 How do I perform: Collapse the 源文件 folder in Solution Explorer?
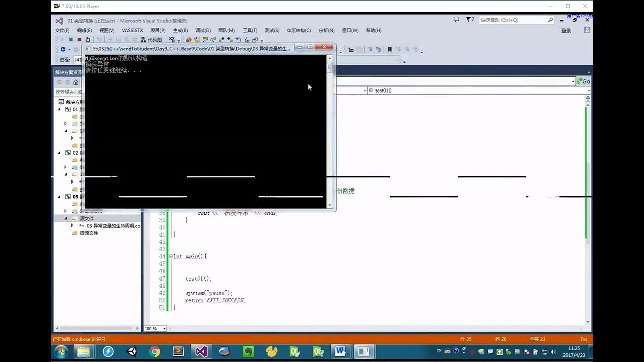coord(66,219)
